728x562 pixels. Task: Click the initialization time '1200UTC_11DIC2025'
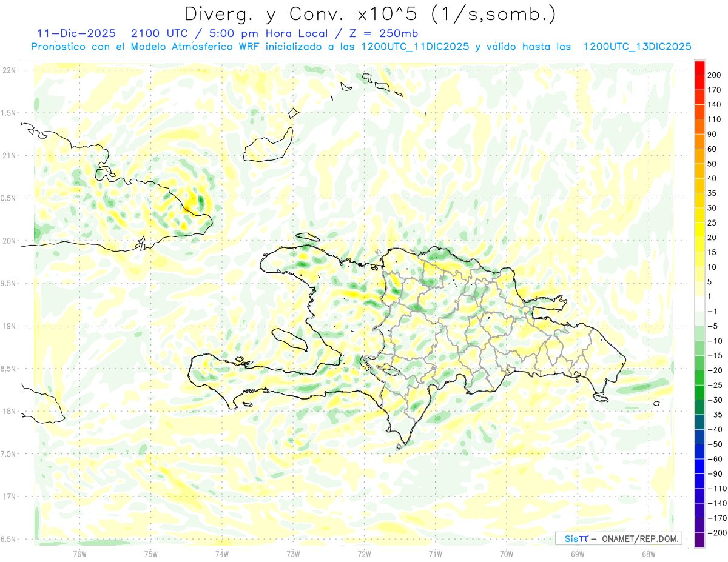click(x=415, y=47)
